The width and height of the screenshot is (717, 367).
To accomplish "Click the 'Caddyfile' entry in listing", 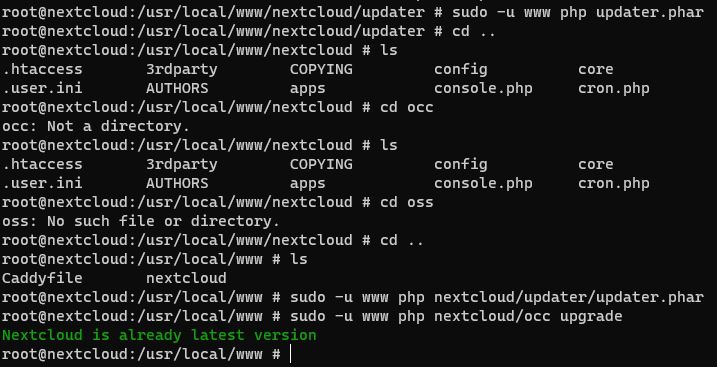I will coord(42,278).
